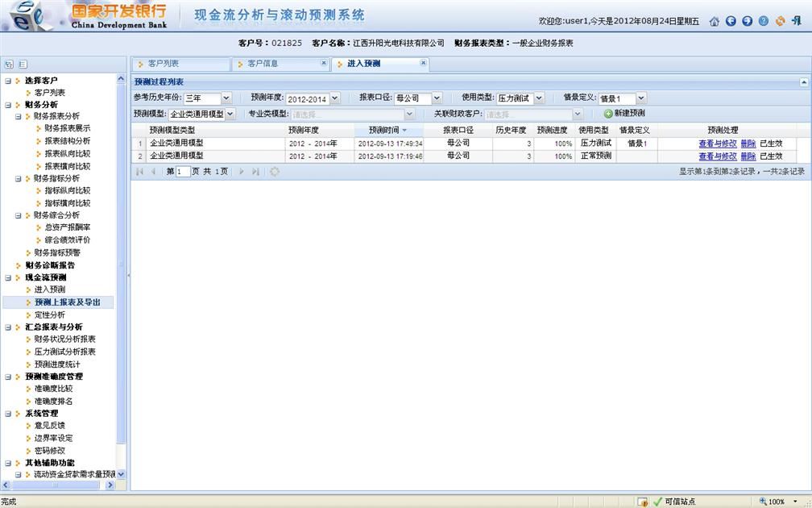Click 删除 link in row 2
Image resolution: width=812 pixels, height=508 pixels.
point(748,156)
